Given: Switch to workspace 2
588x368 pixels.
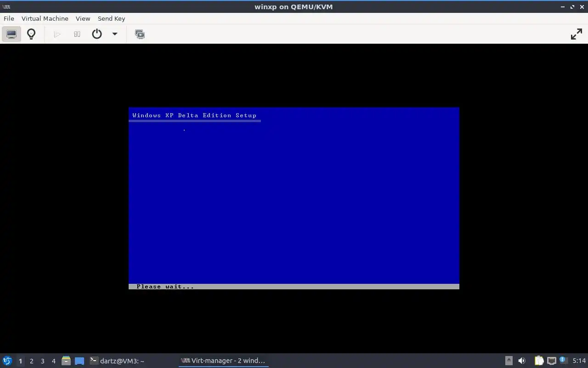Looking at the screenshot, I should point(31,361).
